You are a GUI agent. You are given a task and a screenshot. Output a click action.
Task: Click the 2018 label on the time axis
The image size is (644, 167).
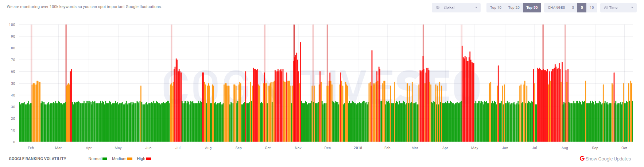[358, 148]
